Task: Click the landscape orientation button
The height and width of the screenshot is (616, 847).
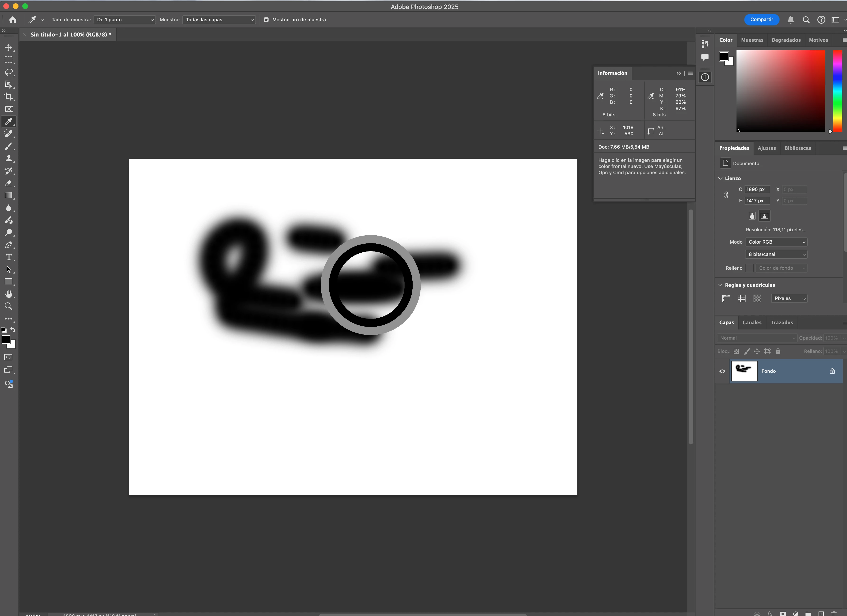Action: [764, 216]
